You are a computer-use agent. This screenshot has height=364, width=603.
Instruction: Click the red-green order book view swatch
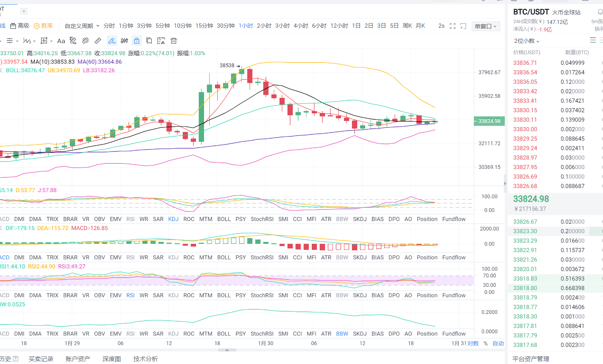(593, 40)
